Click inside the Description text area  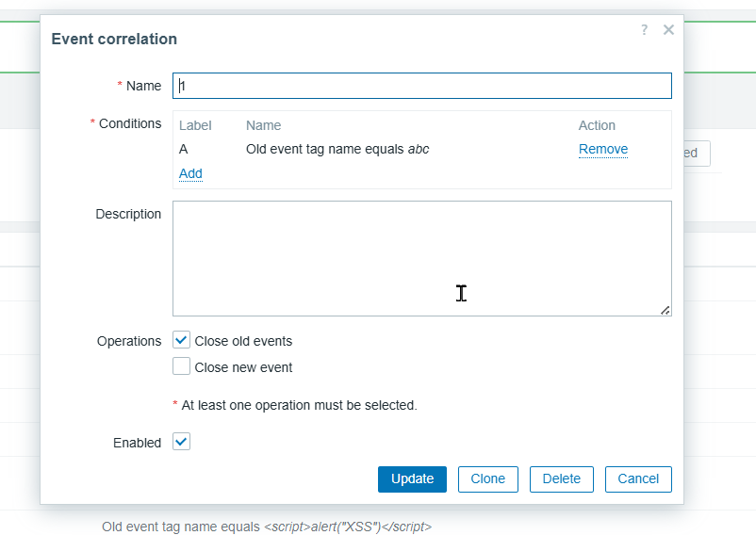click(x=421, y=258)
